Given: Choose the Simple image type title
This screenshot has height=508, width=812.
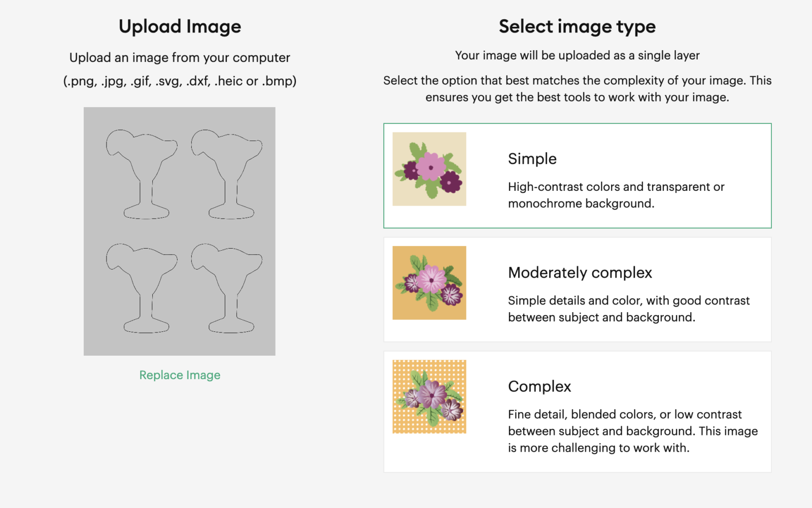Looking at the screenshot, I should (532, 159).
